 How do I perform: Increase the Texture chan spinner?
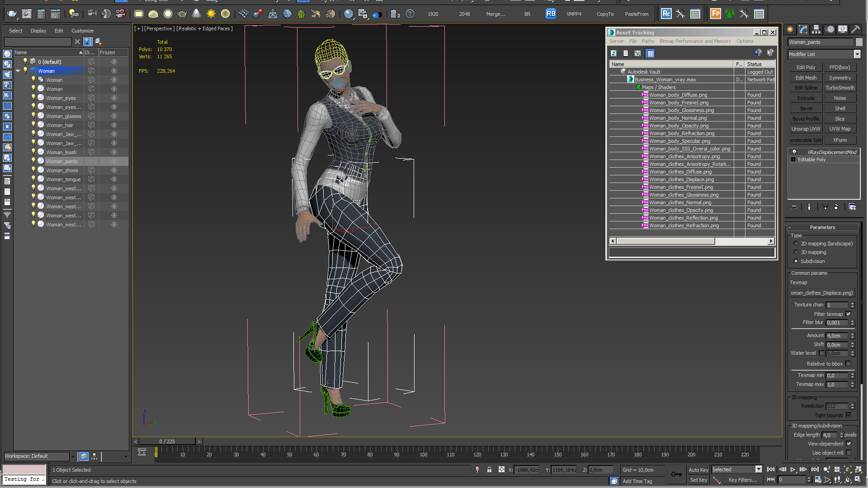[853, 304]
